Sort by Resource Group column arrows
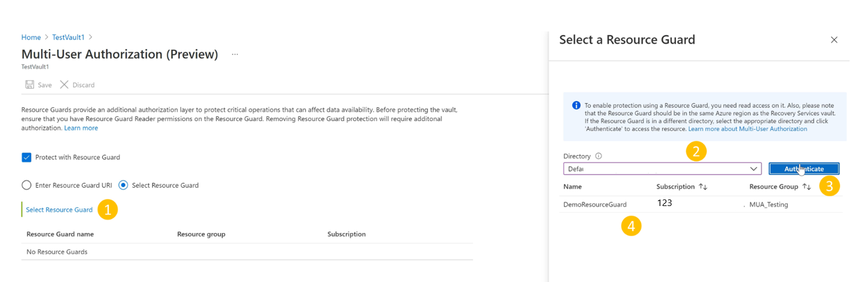 [807, 186]
